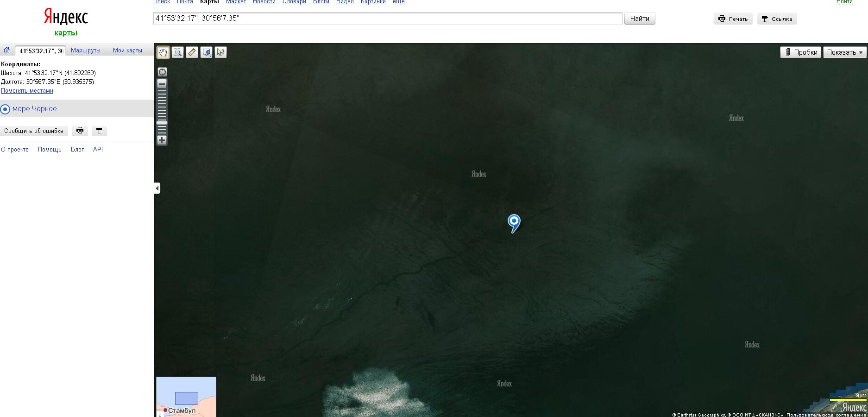Click the add placemark tool icon
The image size is (868, 417).
(206, 52)
